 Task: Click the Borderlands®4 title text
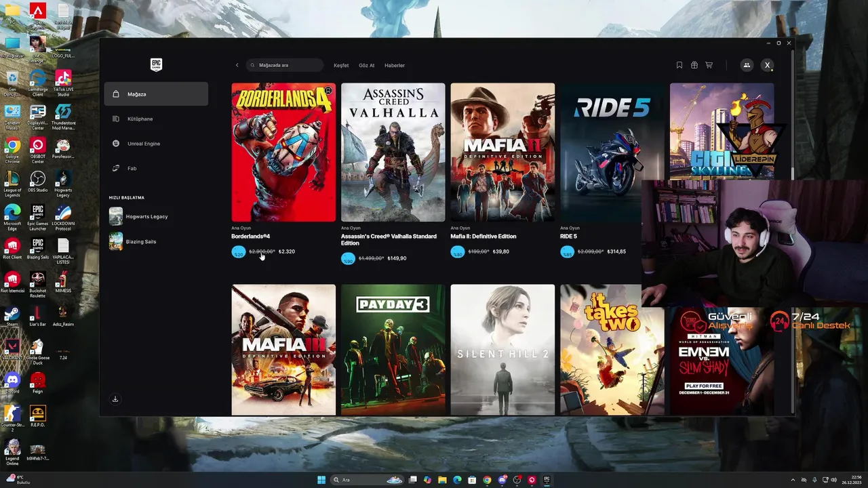pos(250,237)
